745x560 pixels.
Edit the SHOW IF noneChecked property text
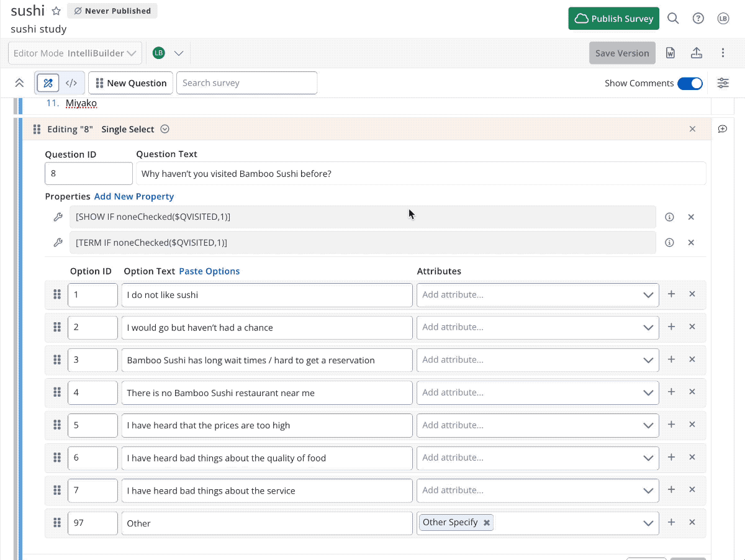(x=363, y=217)
